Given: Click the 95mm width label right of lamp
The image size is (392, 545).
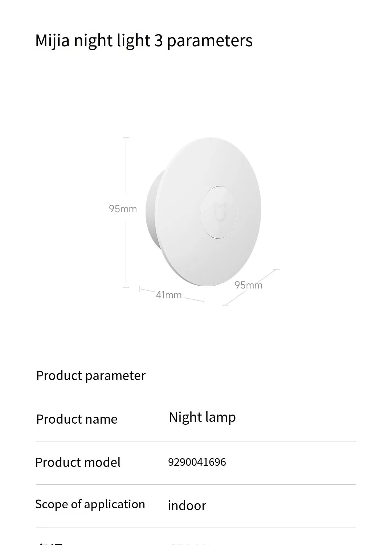Looking at the screenshot, I should (248, 285).
